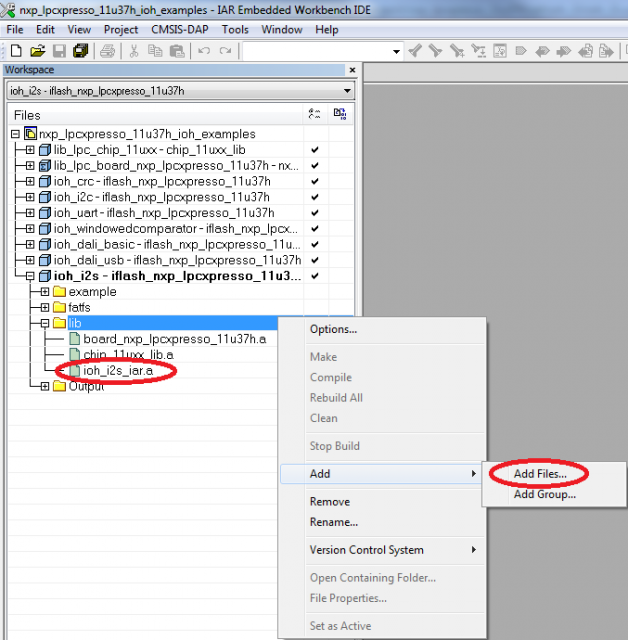The height and width of the screenshot is (640, 628).
Task: Click the Paste clipboard icon
Action: click(x=177, y=51)
